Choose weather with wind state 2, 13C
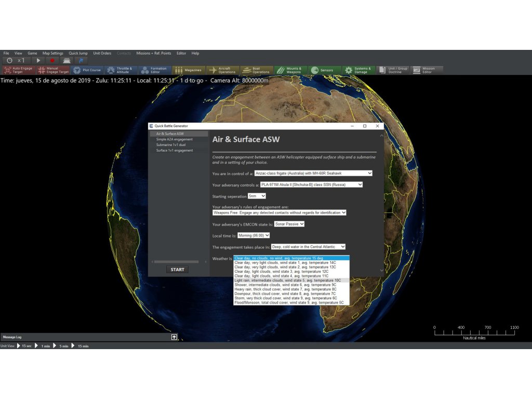 click(x=291, y=267)
